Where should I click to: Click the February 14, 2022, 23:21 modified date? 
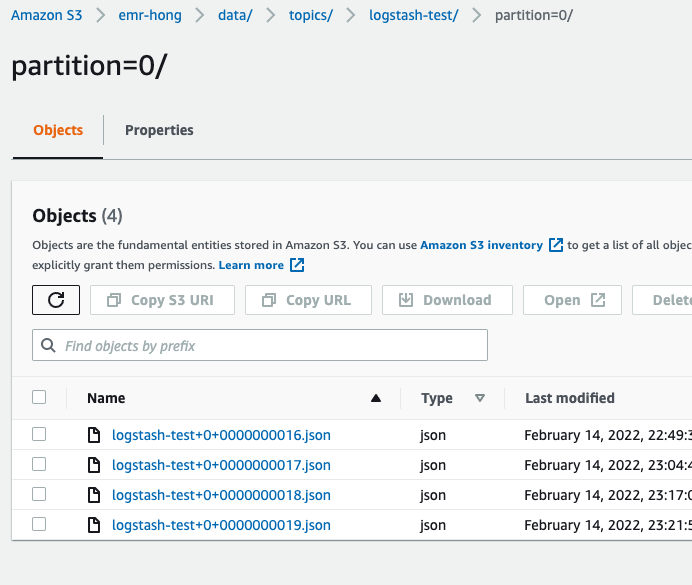(x=608, y=525)
